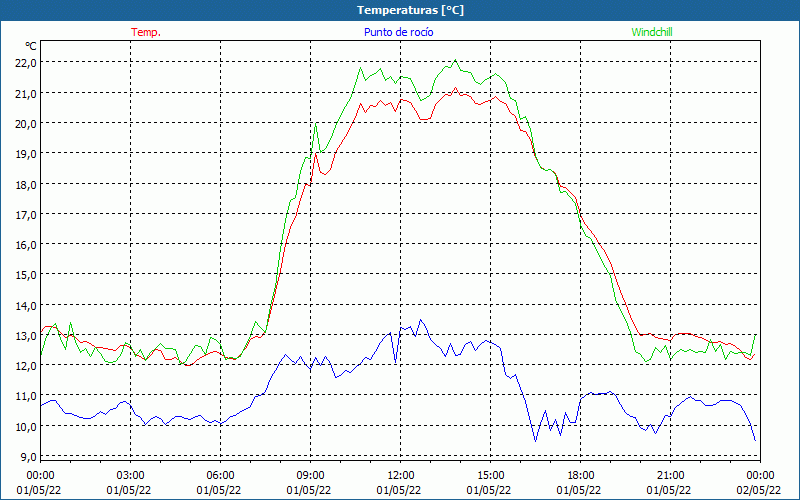The width and height of the screenshot is (800, 500).
Task: Click the 12,0 y-axis value
Action: (27, 365)
